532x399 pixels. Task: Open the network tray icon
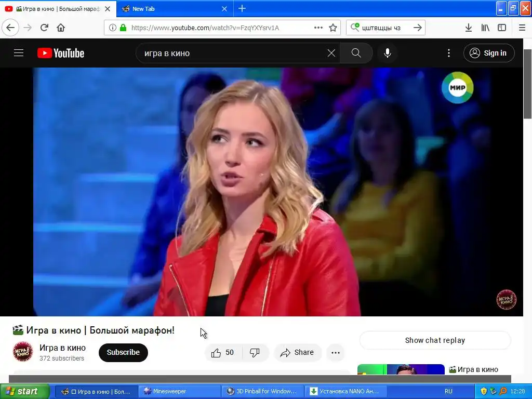point(493,391)
